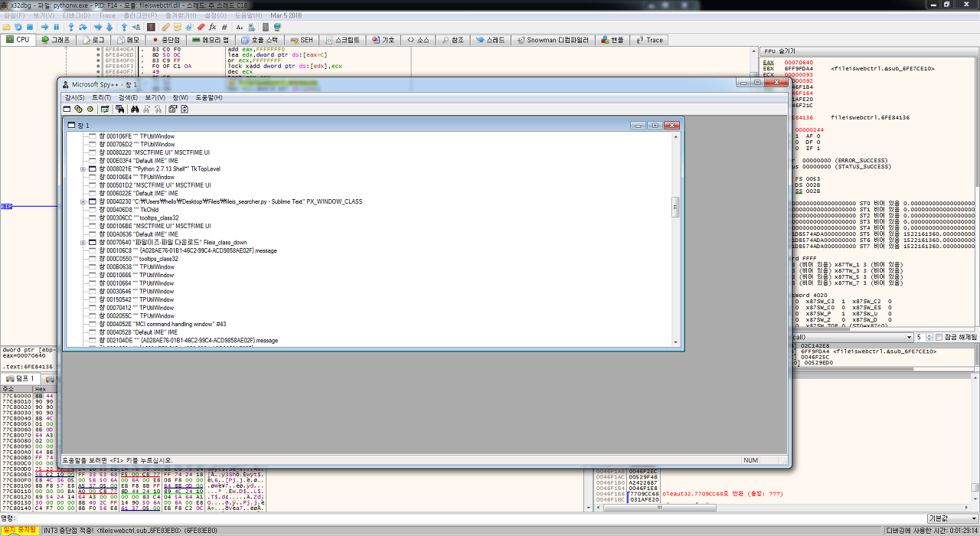
Task: Click the Run arrow icon in x32dbg toolbar
Action: tap(44, 27)
